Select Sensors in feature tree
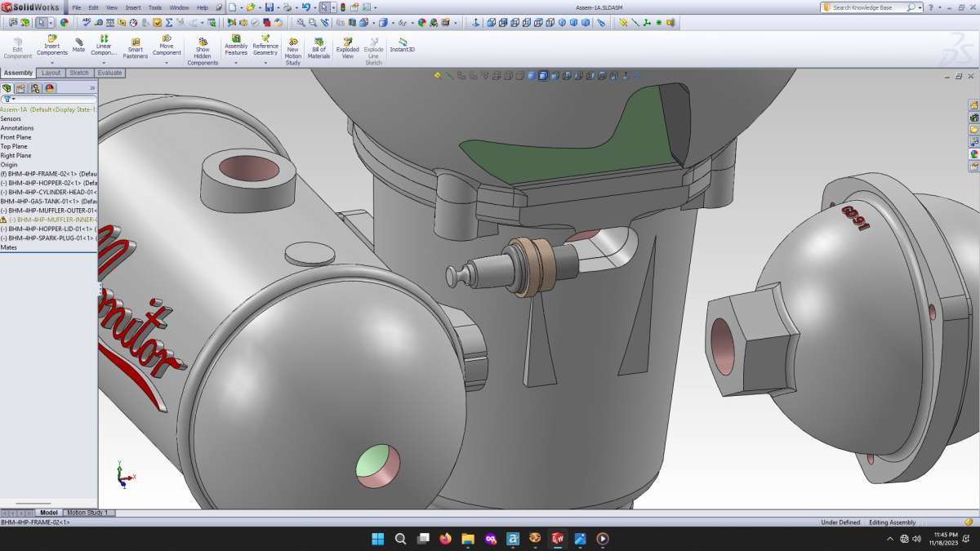 click(11, 119)
